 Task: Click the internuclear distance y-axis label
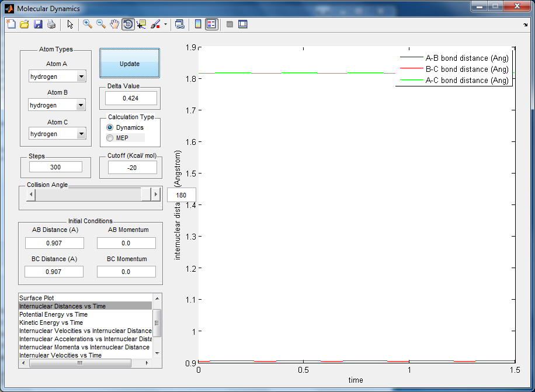click(x=178, y=205)
